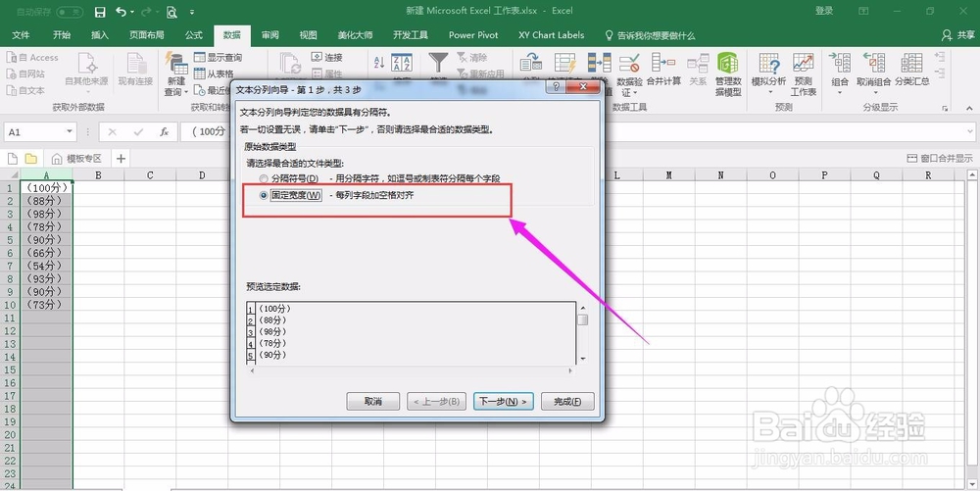Screen dimensions: 980x491
Task: Click the remove duplicates icon
Action: pyautogui.click(x=599, y=63)
